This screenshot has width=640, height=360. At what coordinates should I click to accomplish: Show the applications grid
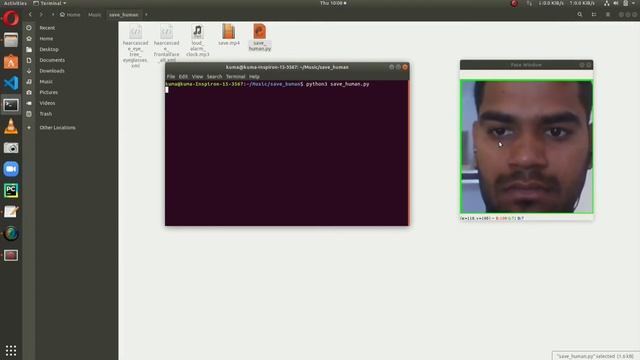pyautogui.click(x=11, y=350)
